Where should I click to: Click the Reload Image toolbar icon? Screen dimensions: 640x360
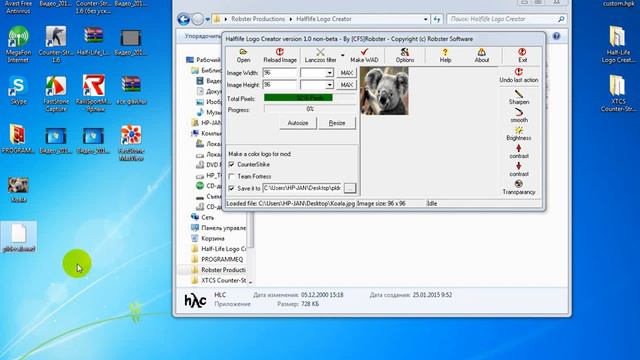tap(280, 52)
